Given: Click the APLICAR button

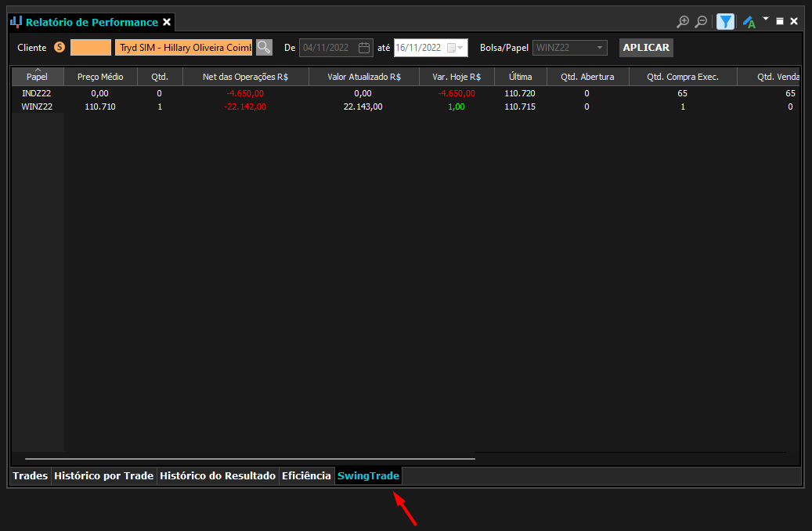Looking at the screenshot, I should [x=646, y=48].
